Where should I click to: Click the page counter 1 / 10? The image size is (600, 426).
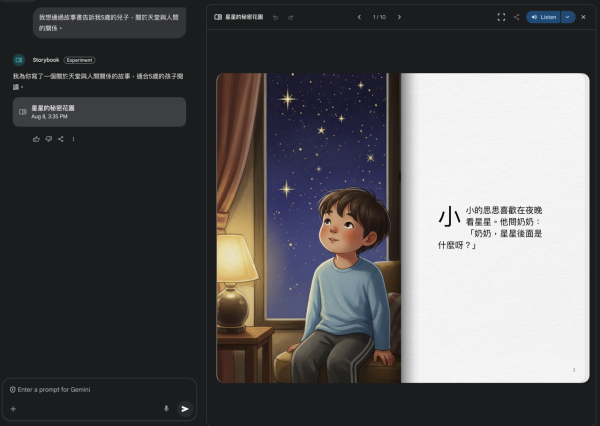click(x=379, y=17)
